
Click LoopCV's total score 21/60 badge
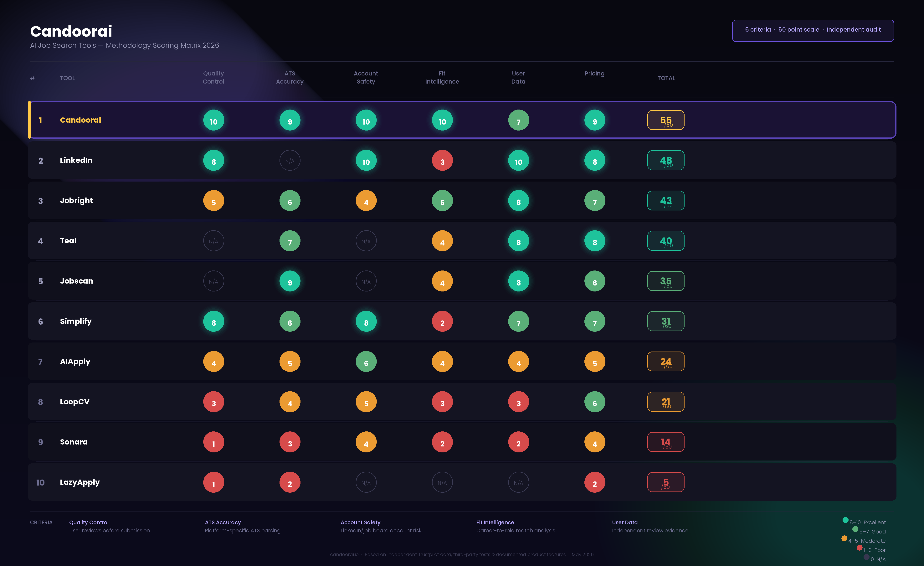(x=666, y=402)
